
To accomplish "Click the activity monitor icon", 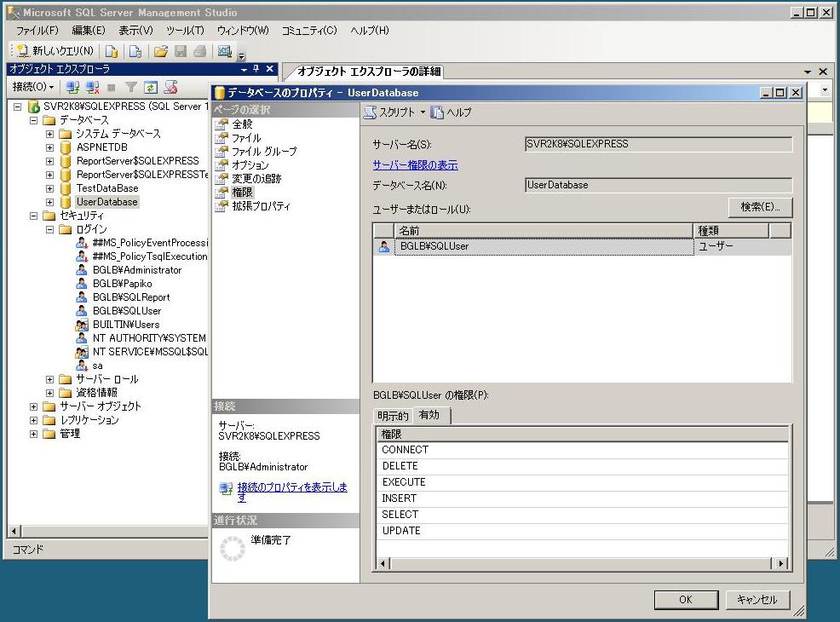I will 224,51.
